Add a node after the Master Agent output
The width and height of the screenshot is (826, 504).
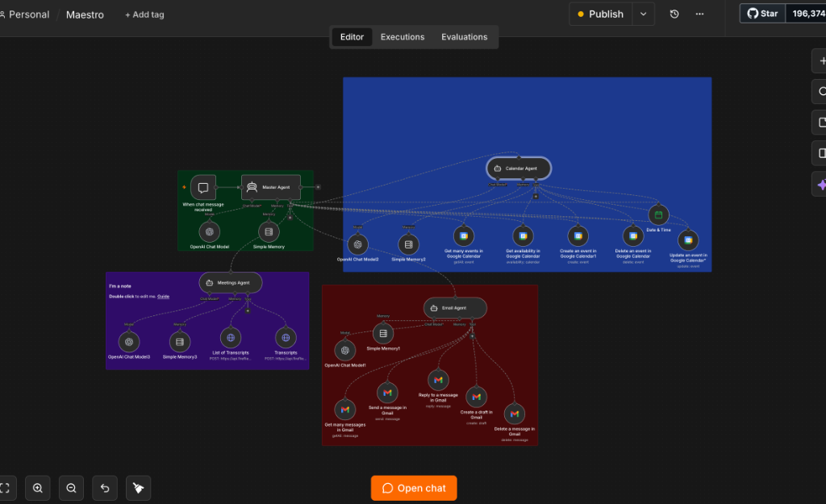click(x=318, y=187)
